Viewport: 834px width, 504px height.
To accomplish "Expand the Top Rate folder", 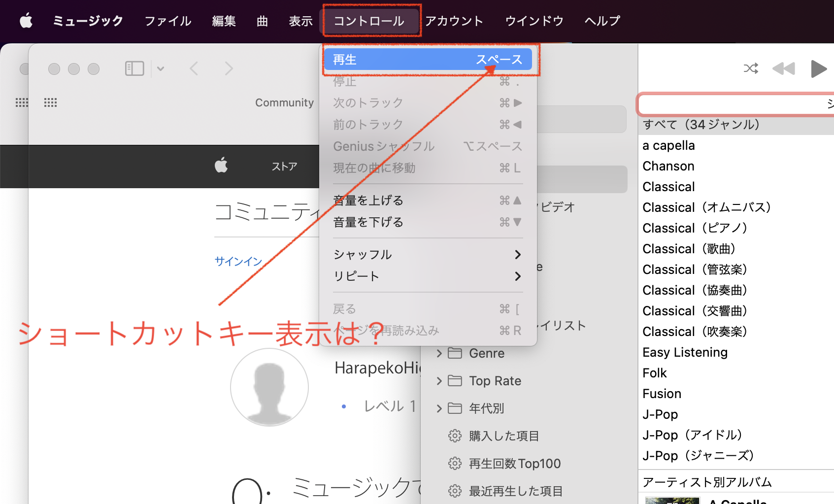I will point(439,381).
